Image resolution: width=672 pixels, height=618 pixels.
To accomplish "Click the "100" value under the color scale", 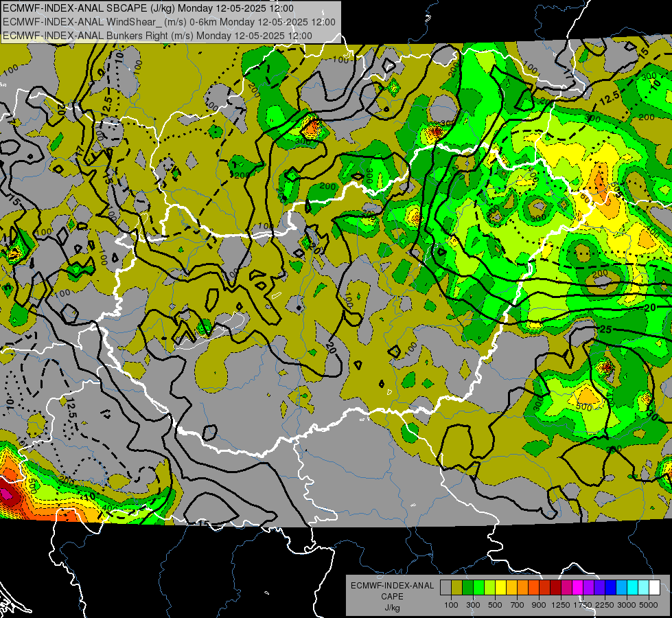I will pyautogui.click(x=451, y=605).
